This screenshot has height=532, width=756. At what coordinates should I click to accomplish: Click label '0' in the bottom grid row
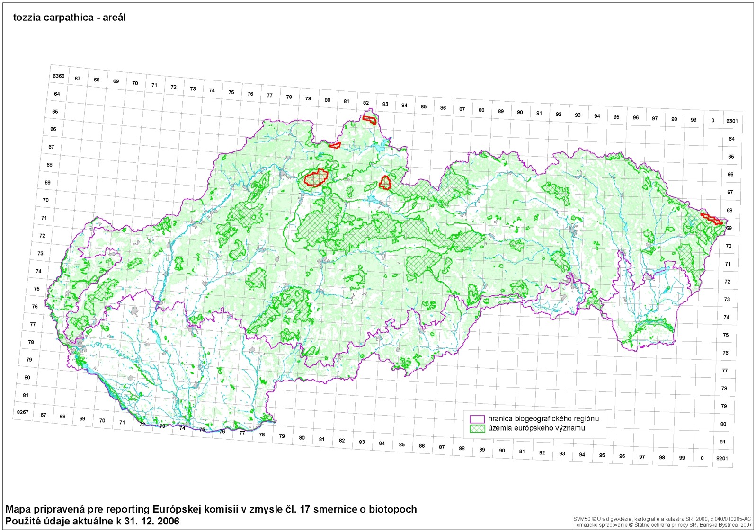pos(702,458)
